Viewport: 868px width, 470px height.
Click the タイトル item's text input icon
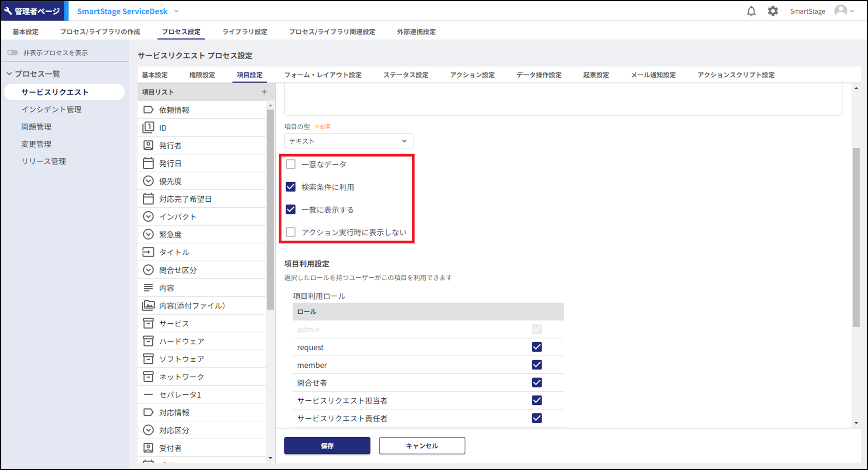(148, 252)
